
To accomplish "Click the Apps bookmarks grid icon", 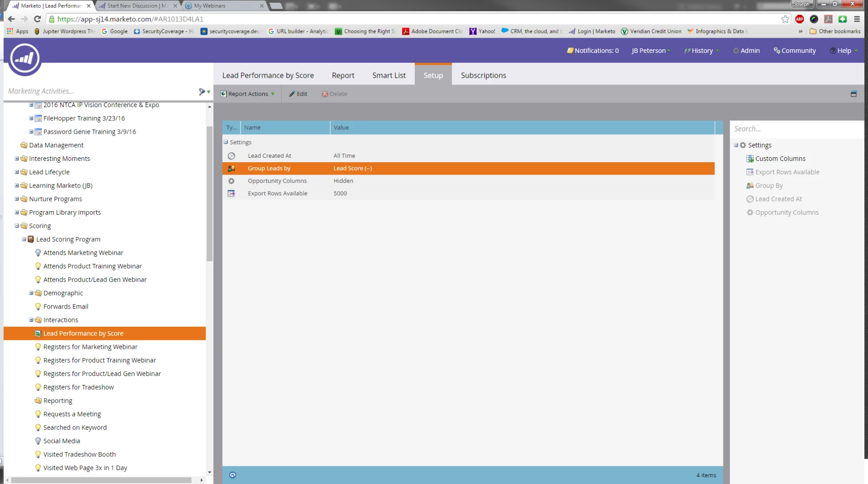I will click(10, 31).
